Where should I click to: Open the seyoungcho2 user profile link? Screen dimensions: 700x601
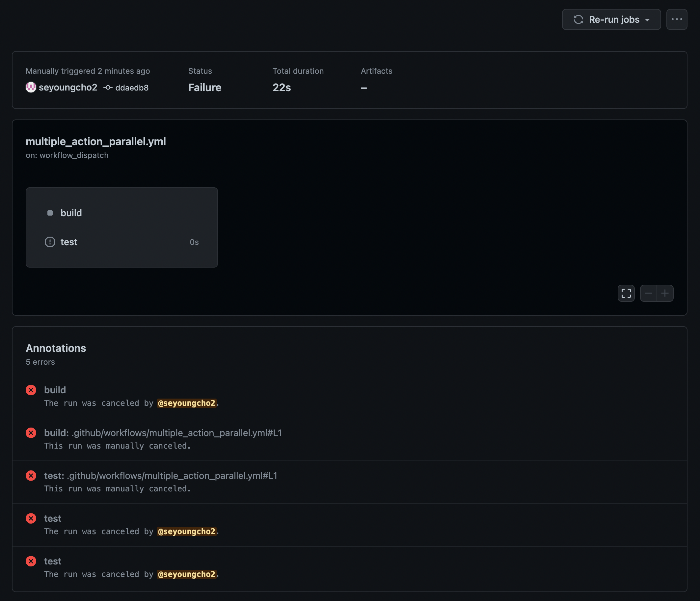[68, 88]
